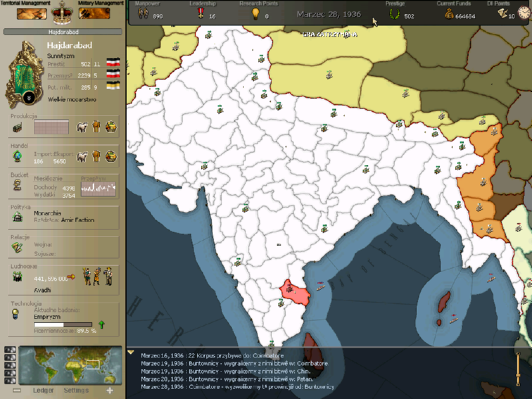Viewport: 532px width, 399px height.
Task: Open the Budżet treasury icon
Action: (x=17, y=186)
